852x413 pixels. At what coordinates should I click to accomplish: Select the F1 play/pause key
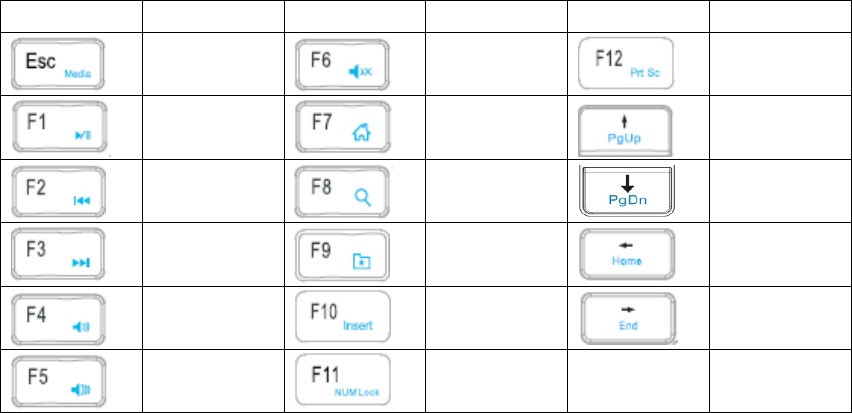[60, 127]
